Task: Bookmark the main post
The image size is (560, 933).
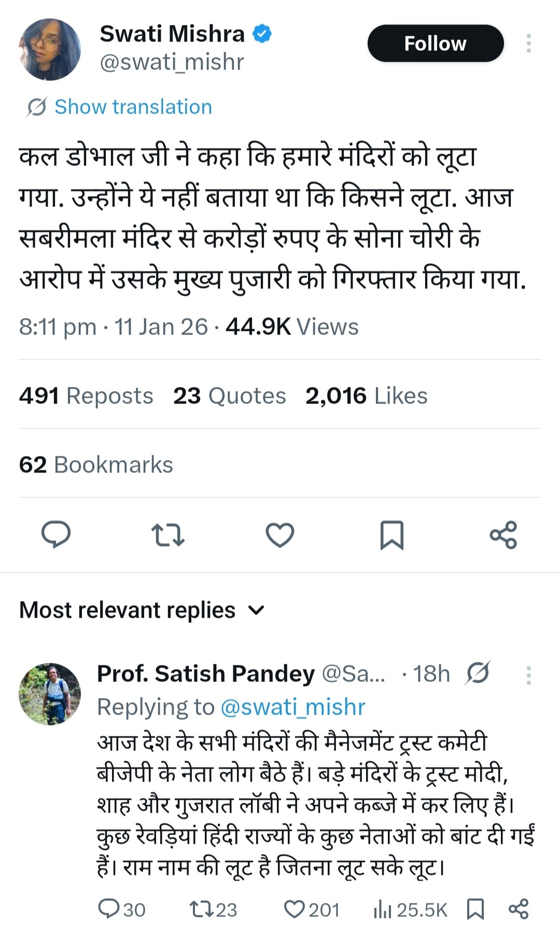Action: click(392, 535)
